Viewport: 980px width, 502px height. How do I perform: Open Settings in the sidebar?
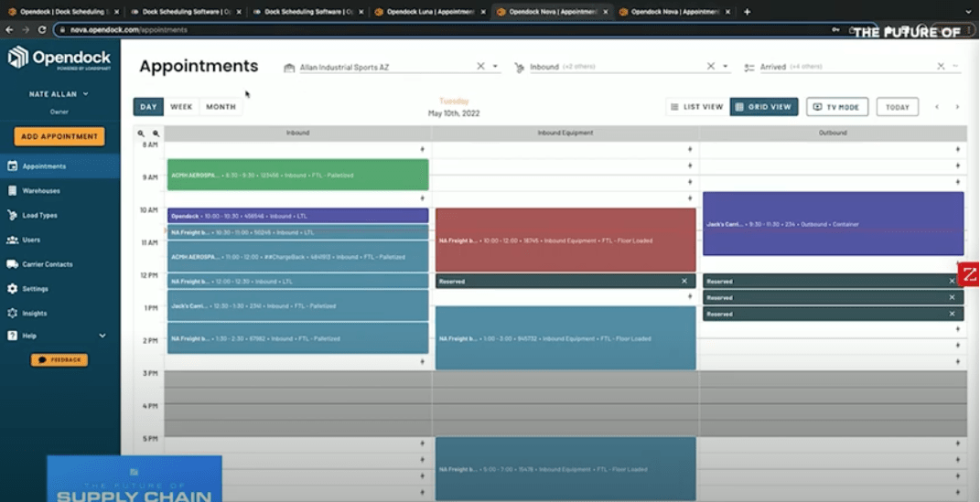[x=60, y=288]
